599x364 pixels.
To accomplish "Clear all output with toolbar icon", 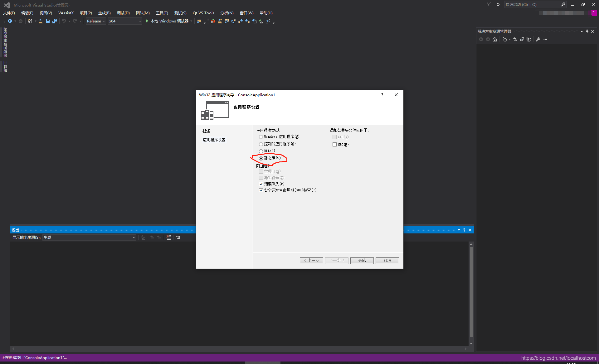I will 168,237.
